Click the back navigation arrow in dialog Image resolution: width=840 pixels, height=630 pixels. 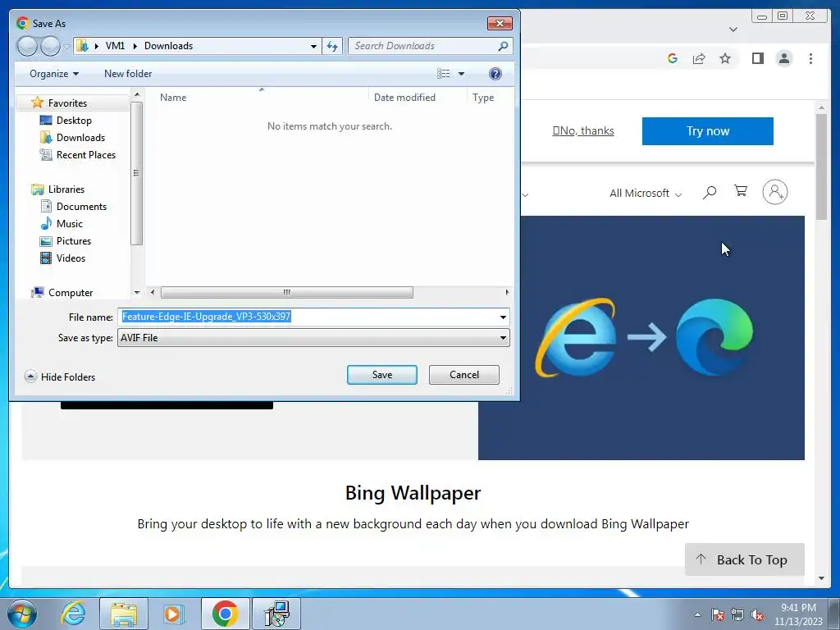[x=27, y=46]
